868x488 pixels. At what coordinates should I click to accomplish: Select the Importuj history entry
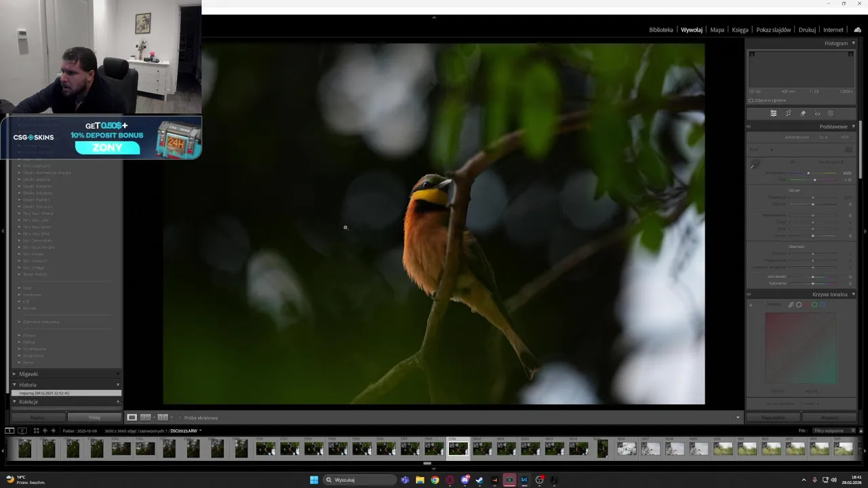pos(66,393)
